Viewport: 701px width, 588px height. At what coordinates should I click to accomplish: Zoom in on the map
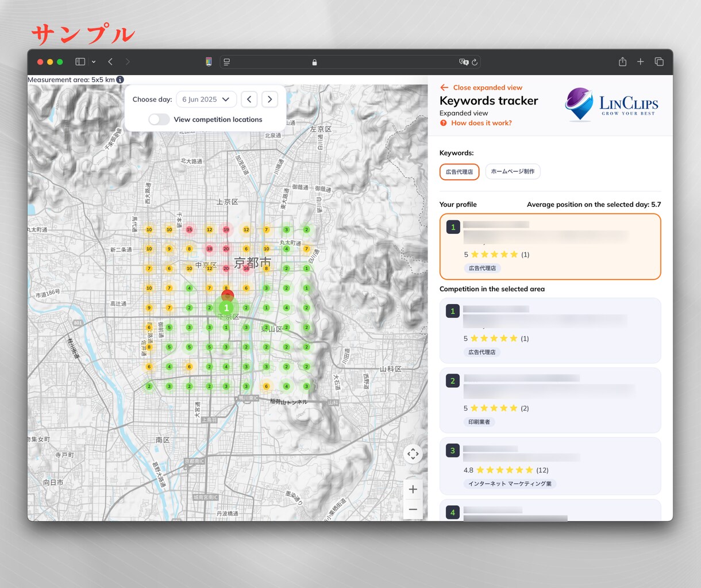coord(413,489)
